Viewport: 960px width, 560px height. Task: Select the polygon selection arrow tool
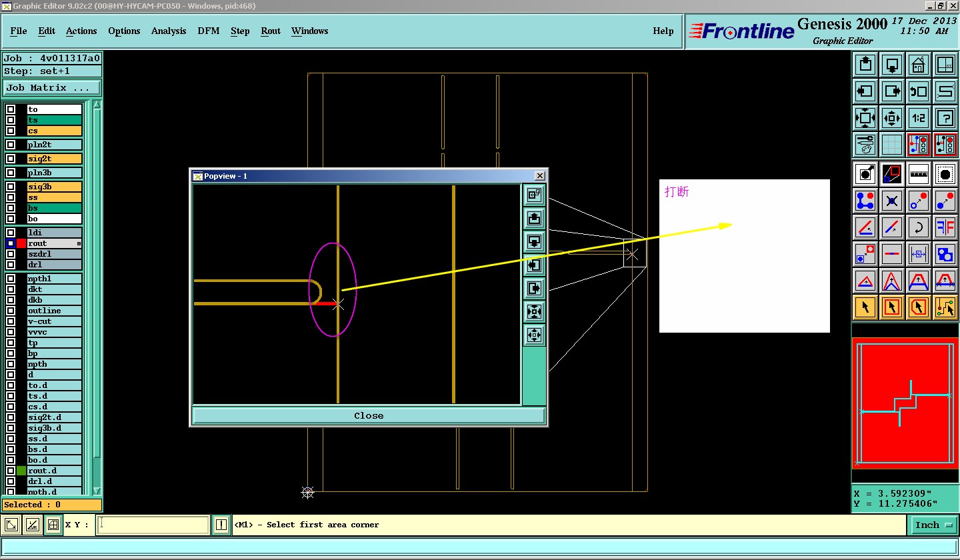point(919,307)
